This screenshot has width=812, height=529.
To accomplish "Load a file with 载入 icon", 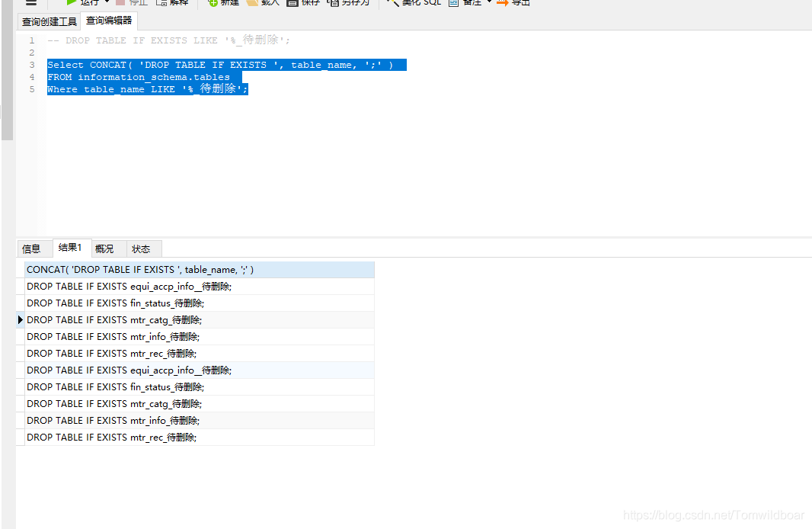I will 252,2.
